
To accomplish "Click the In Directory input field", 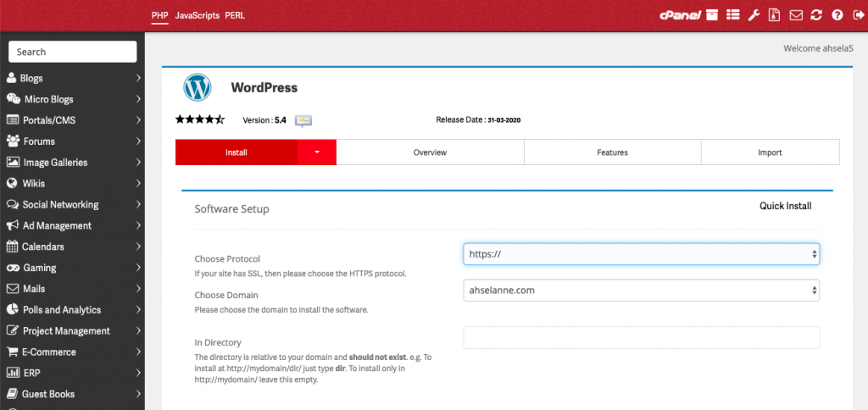I will coord(641,337).
